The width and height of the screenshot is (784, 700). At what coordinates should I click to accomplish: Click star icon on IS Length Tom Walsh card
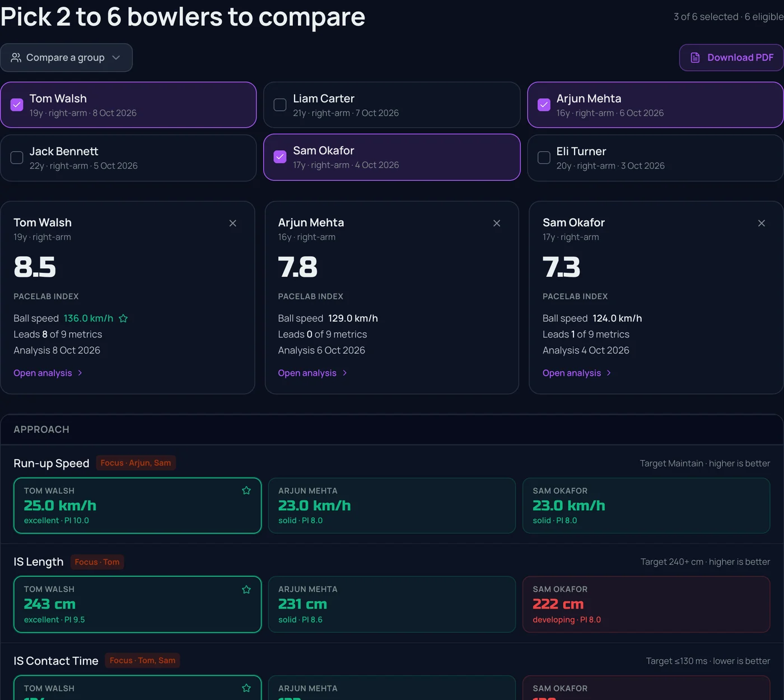point(246,590)
